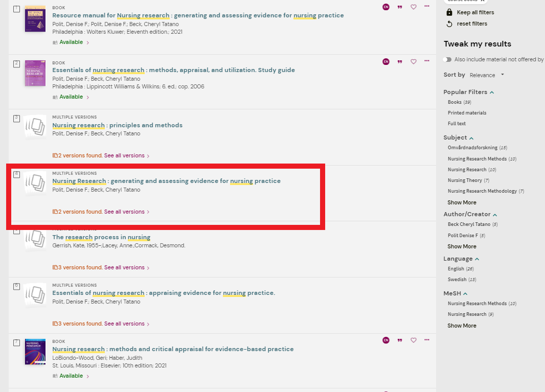Filter results by Books
Image resolution: width=545 pixels, height=392 pixels.
point(459,102)
